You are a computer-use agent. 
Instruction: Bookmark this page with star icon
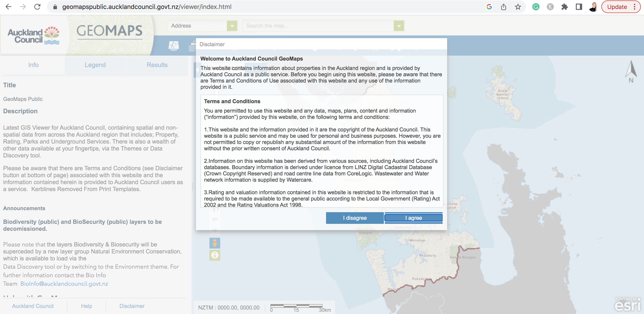click(x=518, y=7)
